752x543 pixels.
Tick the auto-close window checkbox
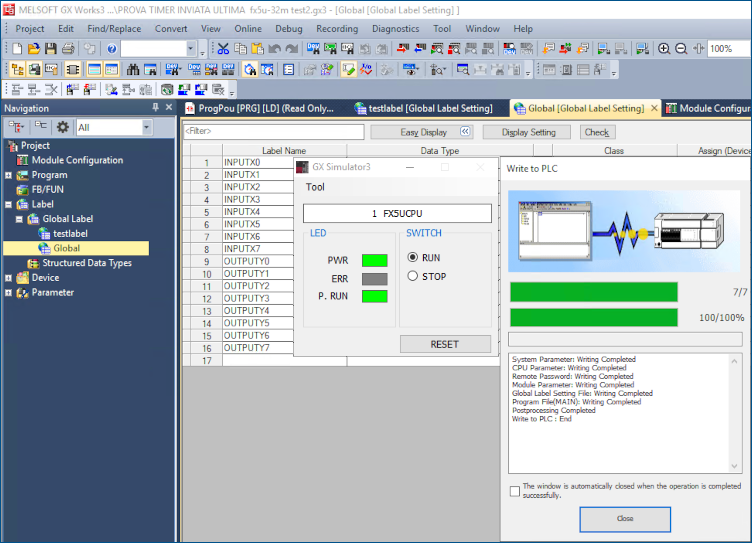click(515, 491)
